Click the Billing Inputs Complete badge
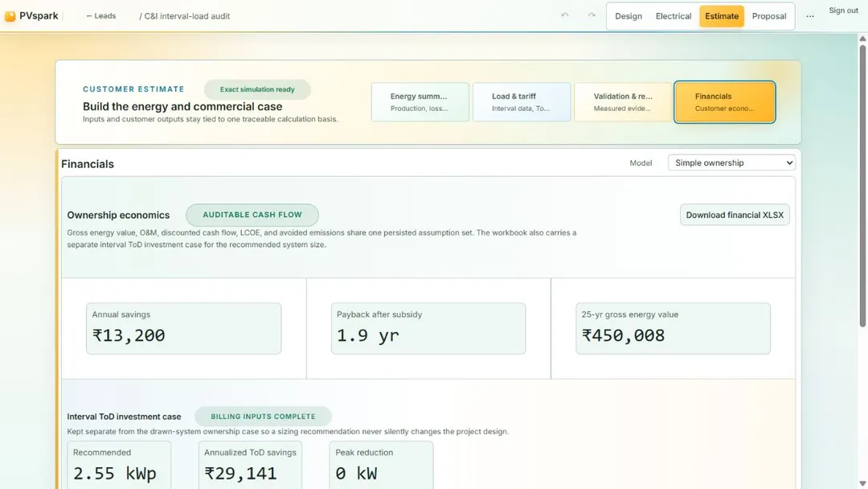868x489 pixels. pos(263,417)
